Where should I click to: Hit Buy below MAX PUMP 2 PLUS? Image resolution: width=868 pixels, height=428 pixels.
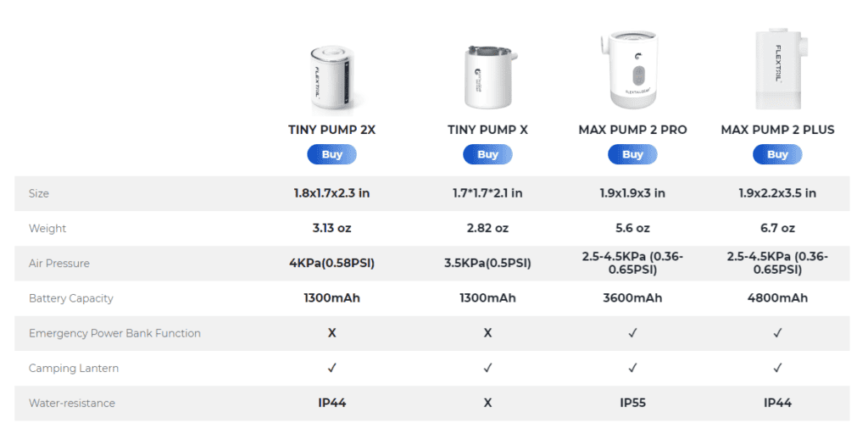pyautogui.click(x=777, y=154)
